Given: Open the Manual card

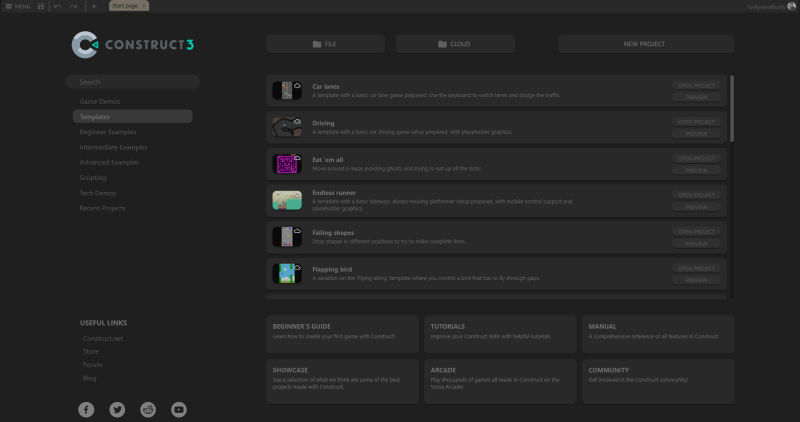Looking at the screenshot, I should click(658, 334).
